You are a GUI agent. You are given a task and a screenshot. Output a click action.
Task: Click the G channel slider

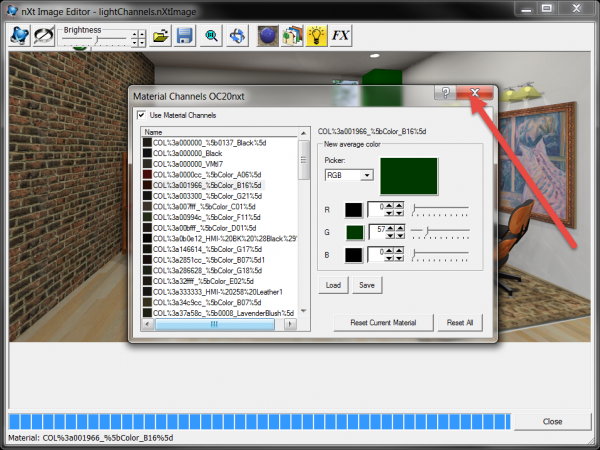coord(440,232)
